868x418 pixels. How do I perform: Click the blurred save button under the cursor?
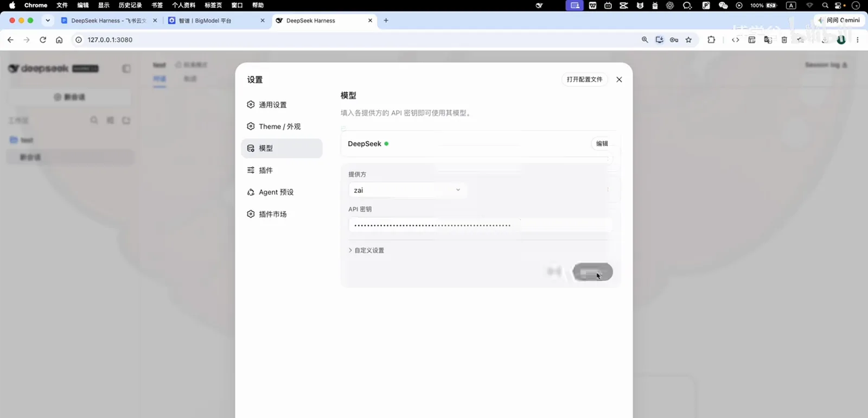(x=592, y=272)
